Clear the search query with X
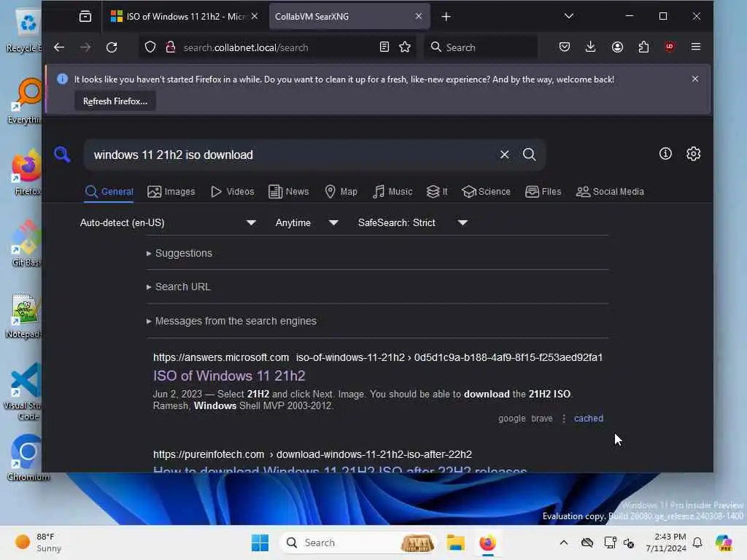Viewport: 747px width, 560px height. point(505,155)
